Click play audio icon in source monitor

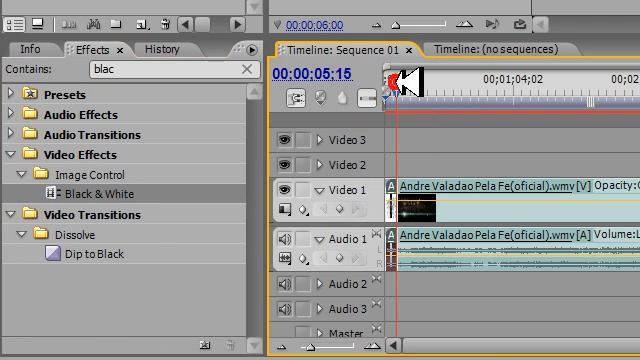pos(492,24)
